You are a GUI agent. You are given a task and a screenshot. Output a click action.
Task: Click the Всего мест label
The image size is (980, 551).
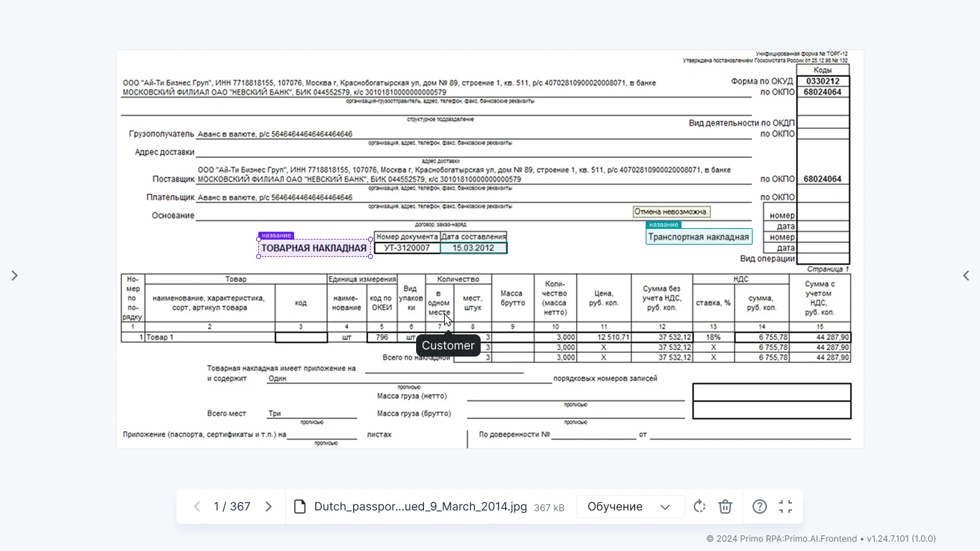[x=227, y=413]
